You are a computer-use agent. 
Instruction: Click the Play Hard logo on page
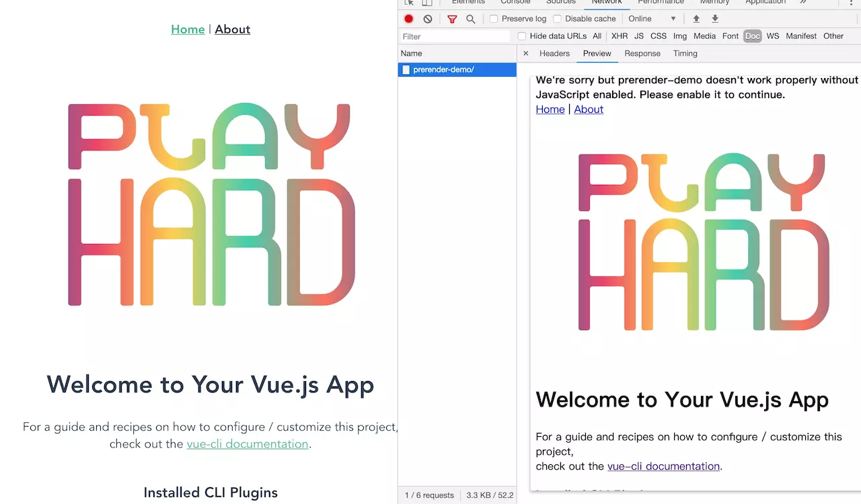pyautogui.click(x=211, y=204)
